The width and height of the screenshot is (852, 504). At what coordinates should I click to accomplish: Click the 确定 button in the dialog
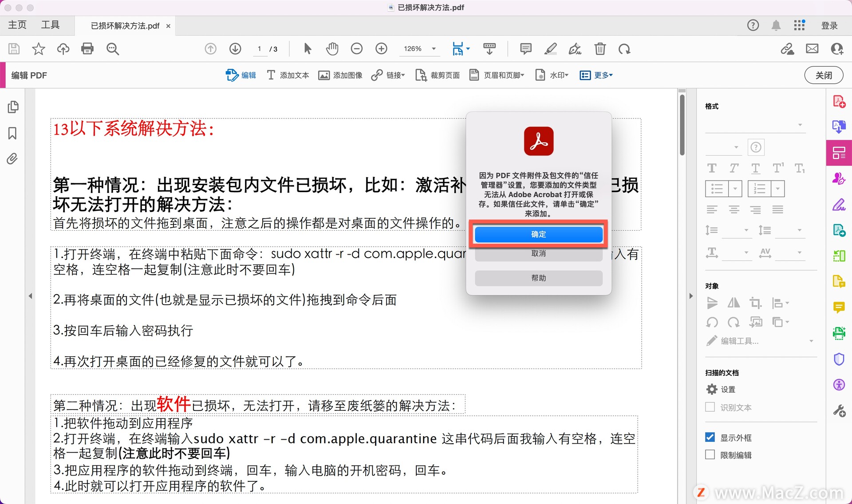tap(538, 234)
